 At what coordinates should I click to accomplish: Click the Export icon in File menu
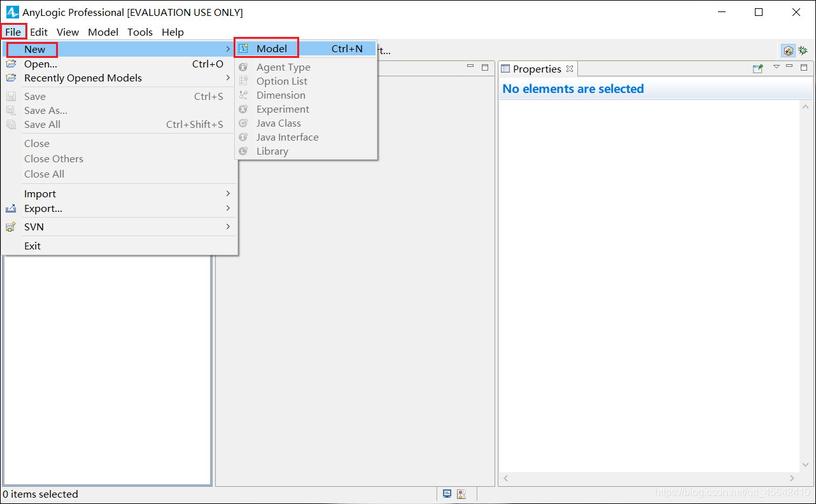click(11, 208)
